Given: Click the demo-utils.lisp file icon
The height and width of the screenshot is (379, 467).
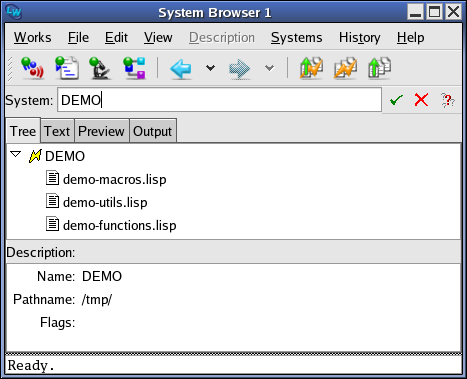Looking at the screenshot, I should click(52, 201).
